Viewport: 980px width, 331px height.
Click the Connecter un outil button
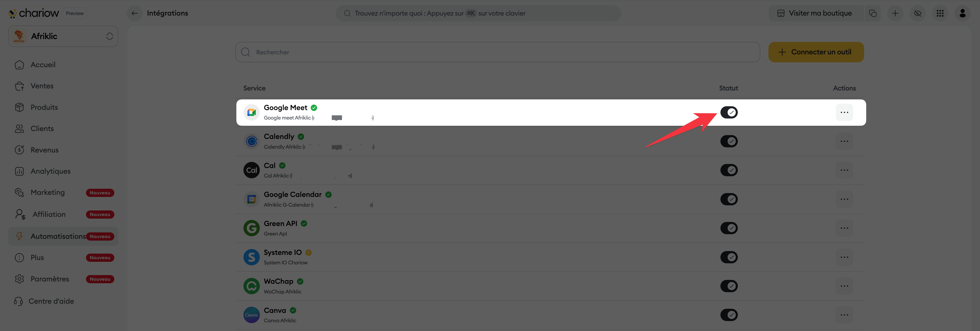816,52
